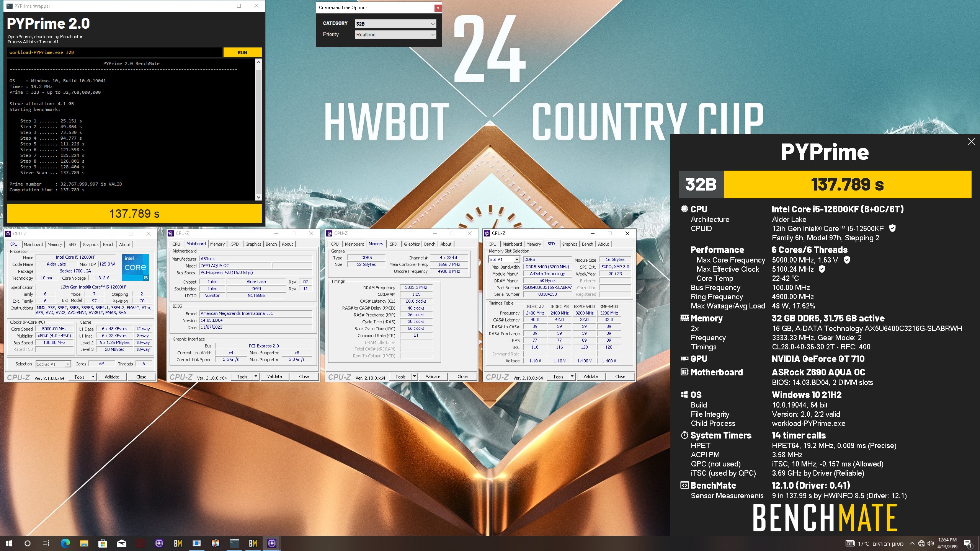The width and height of the screenshot is (980, 551).
Task: Click Close in the CPU-Z Mainboard-tab window
Action: click(x=304, y=377)
